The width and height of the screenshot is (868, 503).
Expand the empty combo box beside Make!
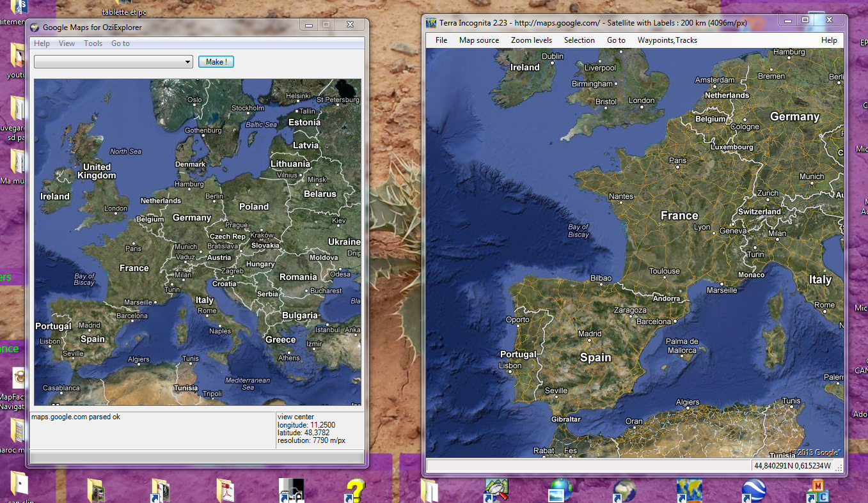pos(187,62)
